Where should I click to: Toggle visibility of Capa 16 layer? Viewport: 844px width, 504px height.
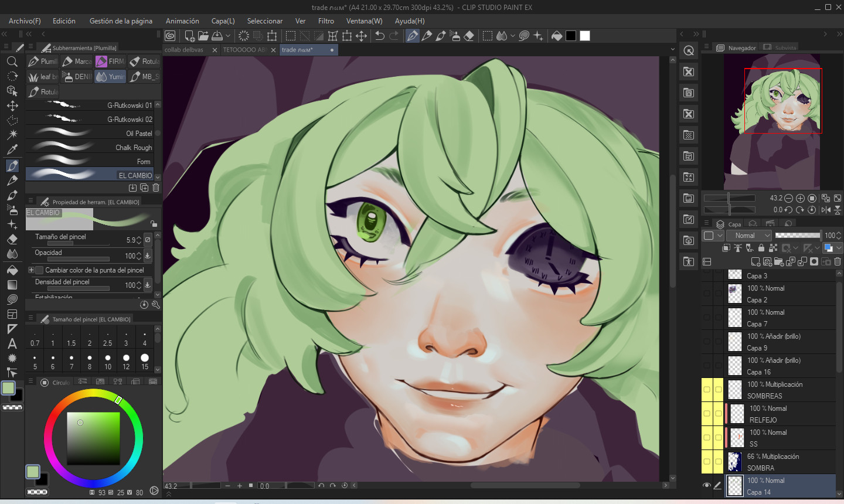(x=707, y=366)
